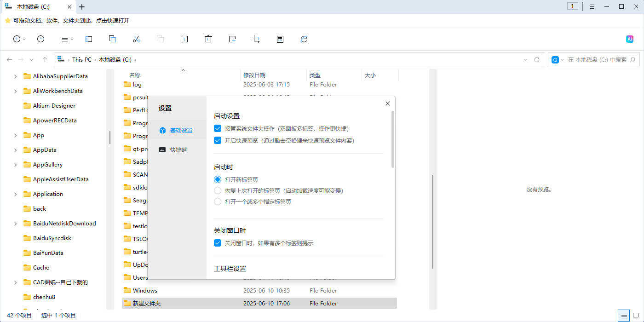Switch to details list view icon

(624, 316)
